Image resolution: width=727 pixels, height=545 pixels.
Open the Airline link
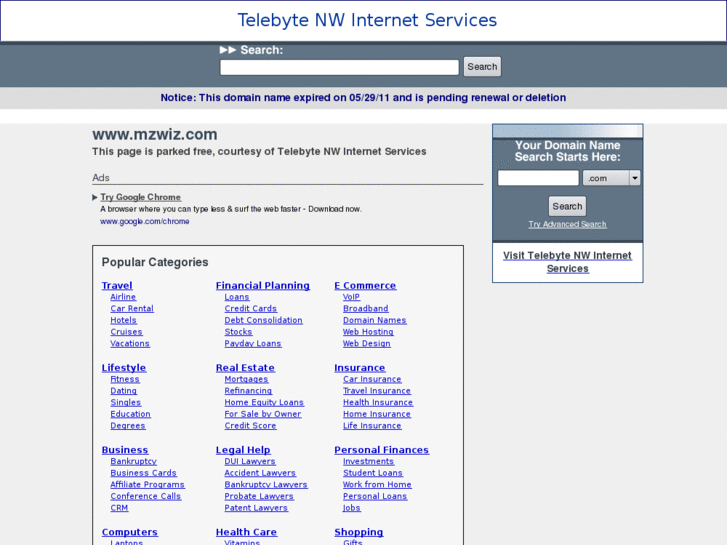[x=123, y=297]
